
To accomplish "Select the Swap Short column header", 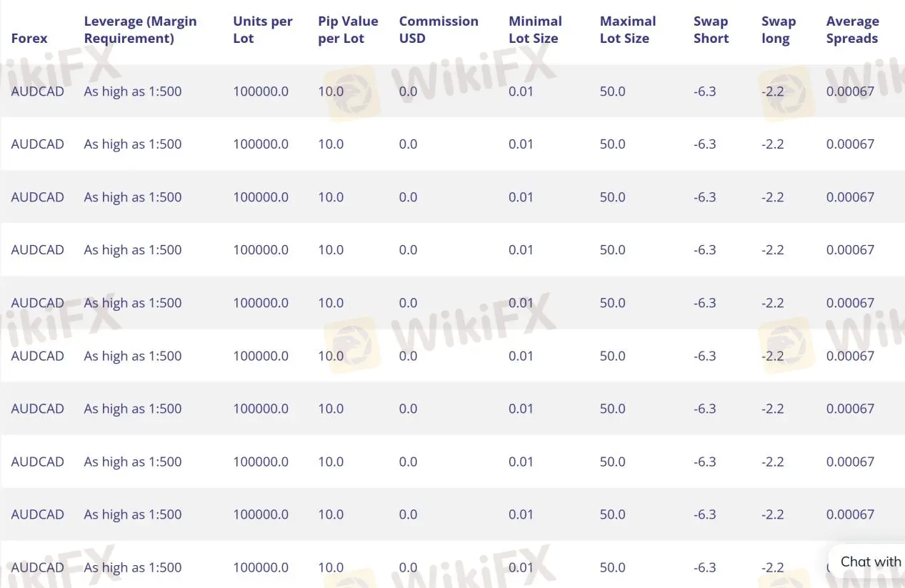I will click(x=711, y=30).
